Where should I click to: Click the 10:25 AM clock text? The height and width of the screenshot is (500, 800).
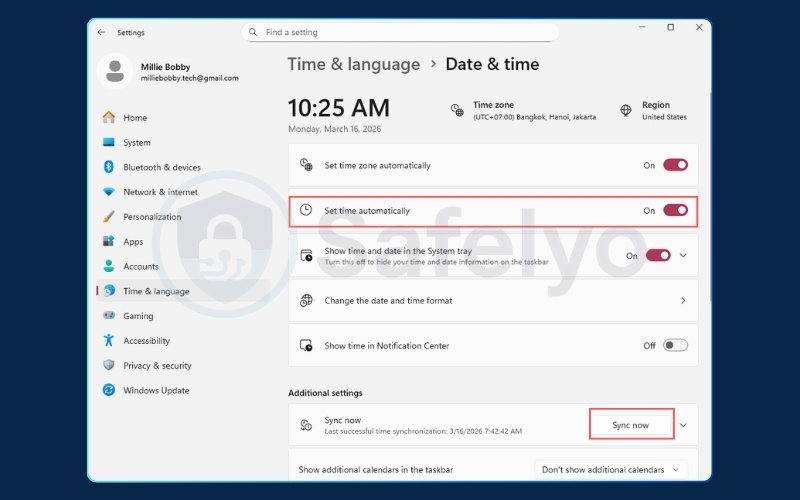(x=339, y=108)
